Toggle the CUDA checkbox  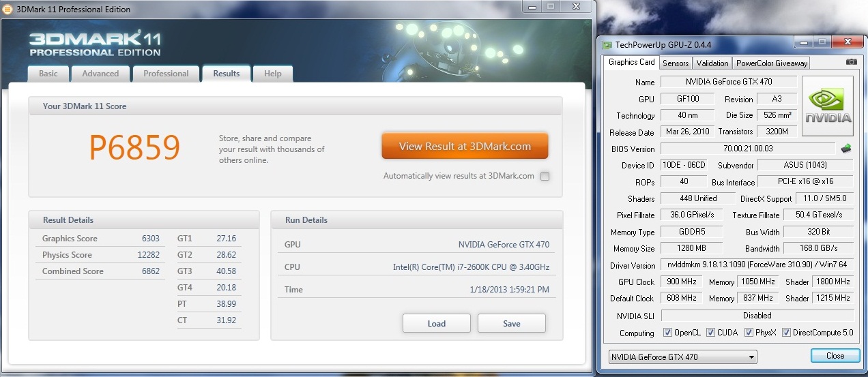click(711, 333)
